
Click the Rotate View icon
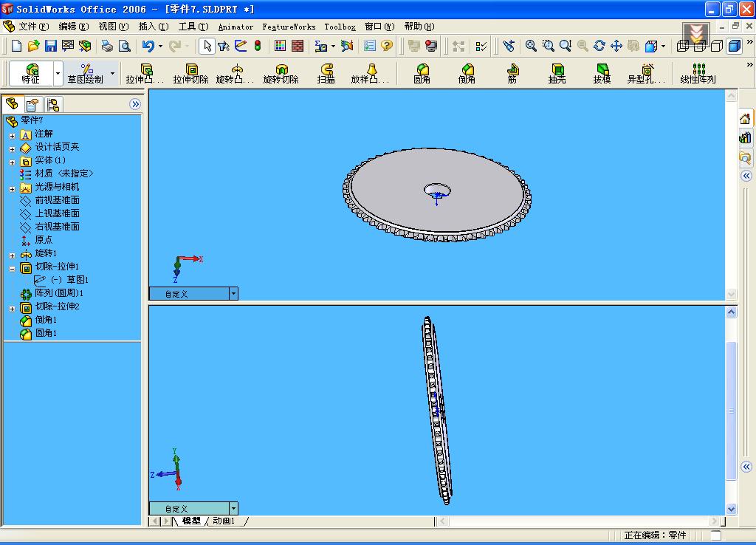[x=599, y=46]
